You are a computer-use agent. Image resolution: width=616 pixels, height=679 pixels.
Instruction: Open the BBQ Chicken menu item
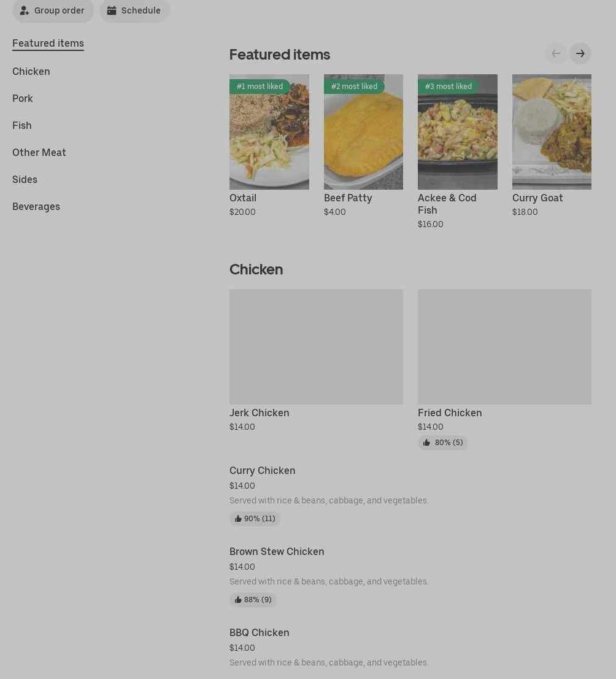260,633
